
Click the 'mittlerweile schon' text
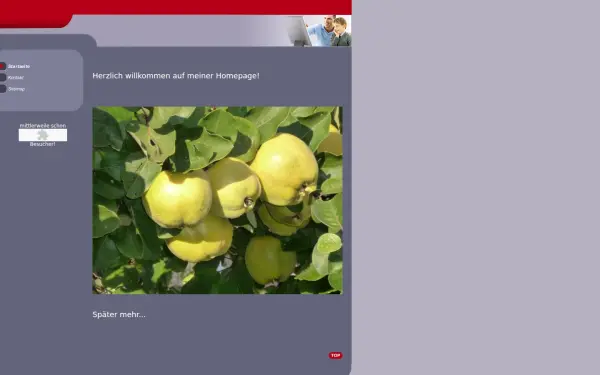pos(43,126)
